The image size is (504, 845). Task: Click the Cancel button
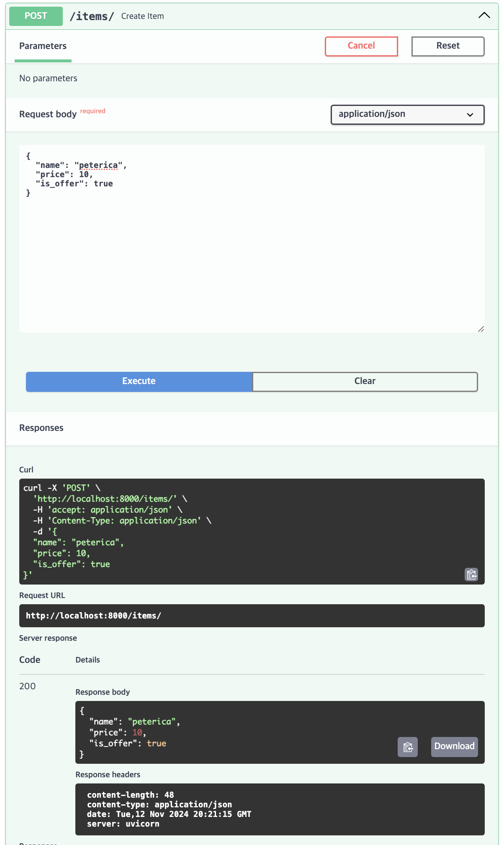(361, 46)
